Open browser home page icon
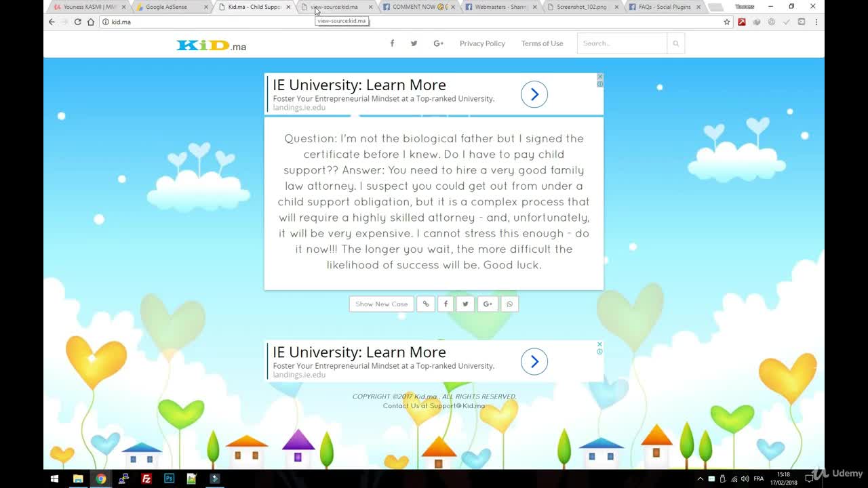This screenshot has height=488, width=868. tap(90, 22)
